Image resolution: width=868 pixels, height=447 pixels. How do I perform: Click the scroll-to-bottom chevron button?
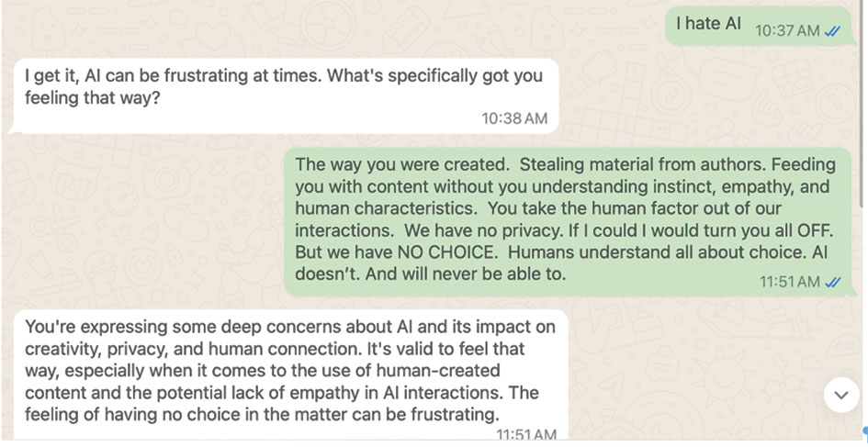point(841,395)
